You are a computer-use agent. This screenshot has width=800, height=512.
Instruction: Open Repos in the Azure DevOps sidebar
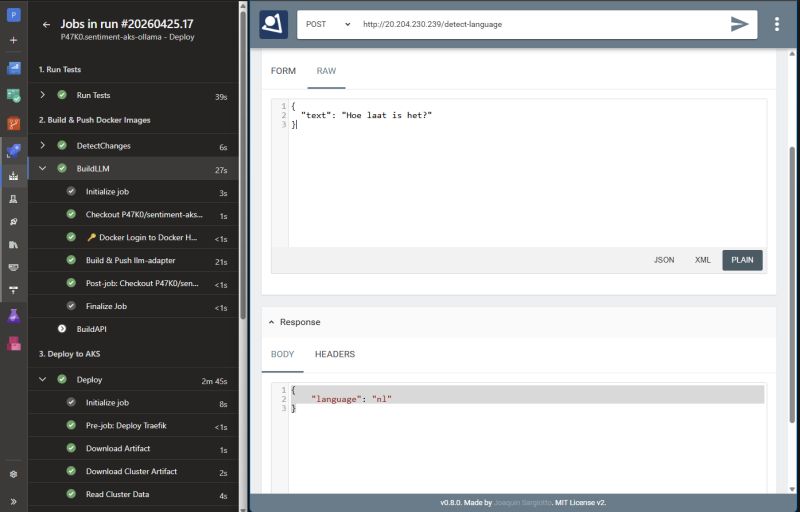(14, 123)
